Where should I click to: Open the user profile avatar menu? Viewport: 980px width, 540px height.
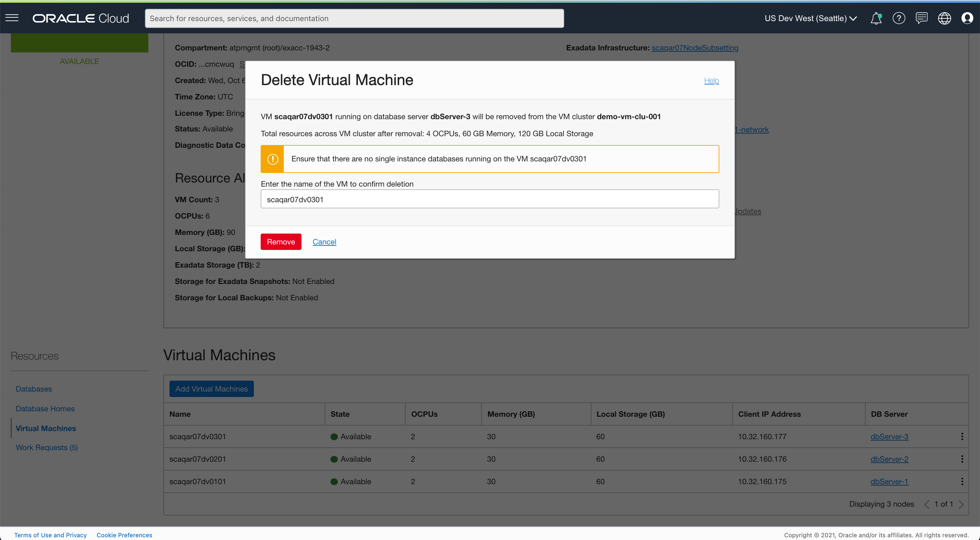pyautogui.click(x=967, y=18)
